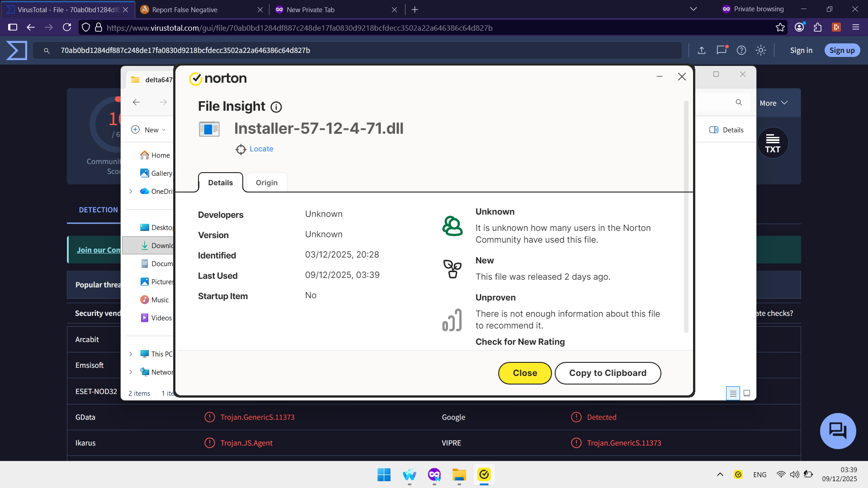The width and height of the screenshot is (868, 488).
Task: Toggle the bookmark star in address bar
Action: pyautogui.click(x=781, y=28)
